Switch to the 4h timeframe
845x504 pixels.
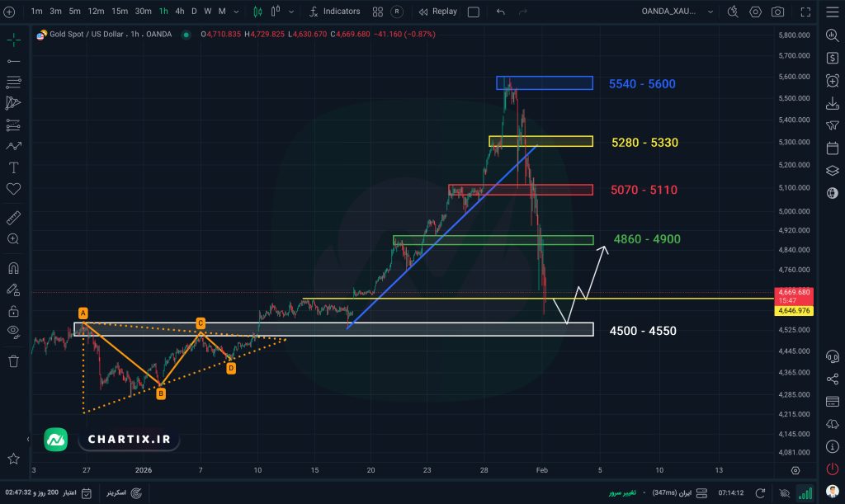(x=179, y=12)
